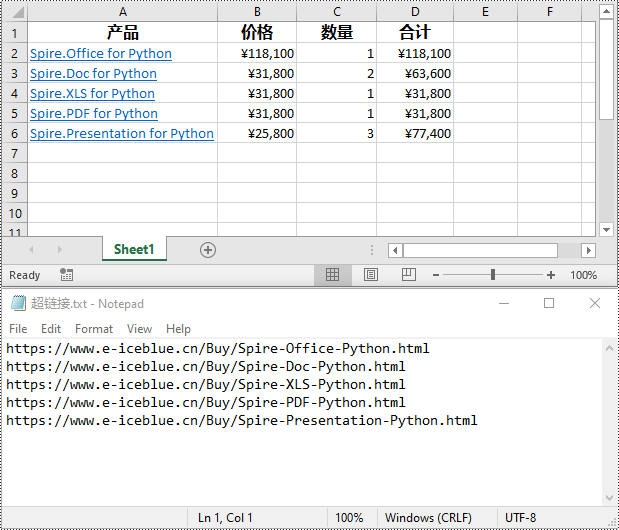This screenshot has width=619, height=530.
Task: Click the UTF-8 encoding status entry
Action: tap(520, 517)
